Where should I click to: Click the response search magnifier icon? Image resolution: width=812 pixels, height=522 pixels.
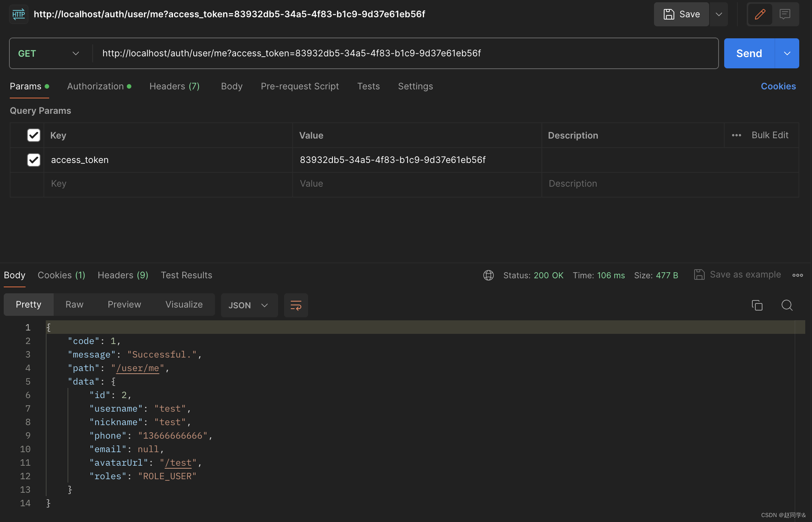tap(787, 305)
